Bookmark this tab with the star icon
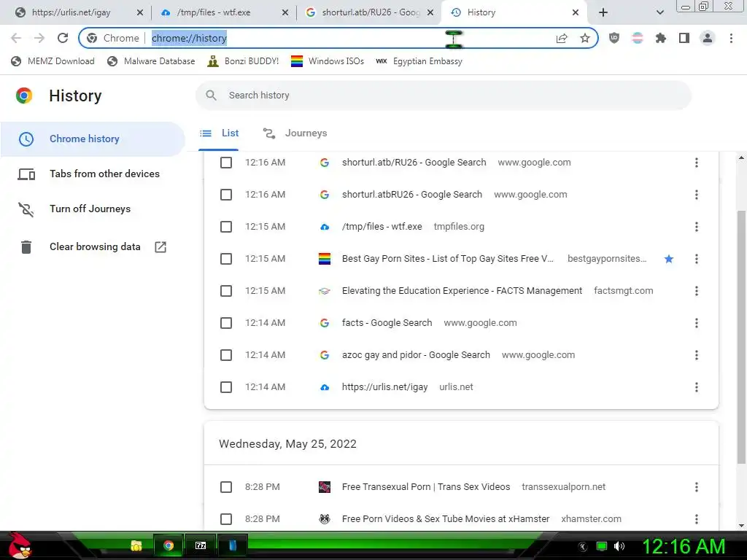The image size is (747, 560). coord(585,38)
